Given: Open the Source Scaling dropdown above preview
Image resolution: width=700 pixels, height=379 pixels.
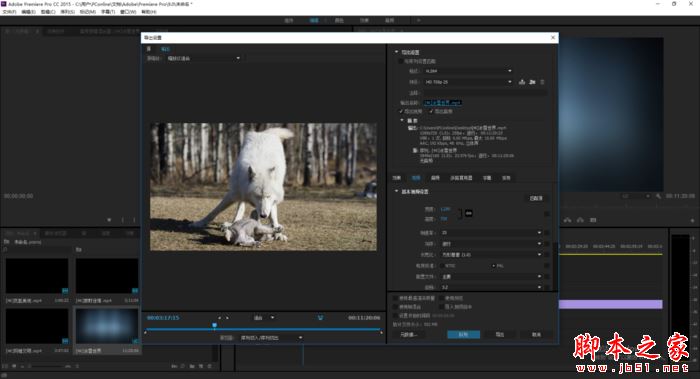Looking at the screenshot, I should 204,58.
